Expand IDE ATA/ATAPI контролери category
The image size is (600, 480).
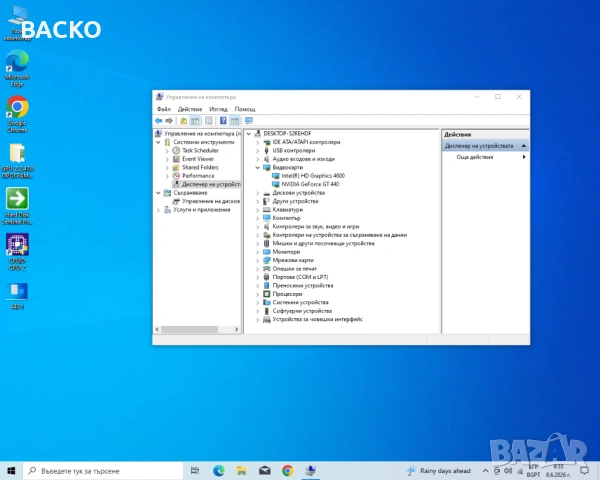[x=258, y=142]
